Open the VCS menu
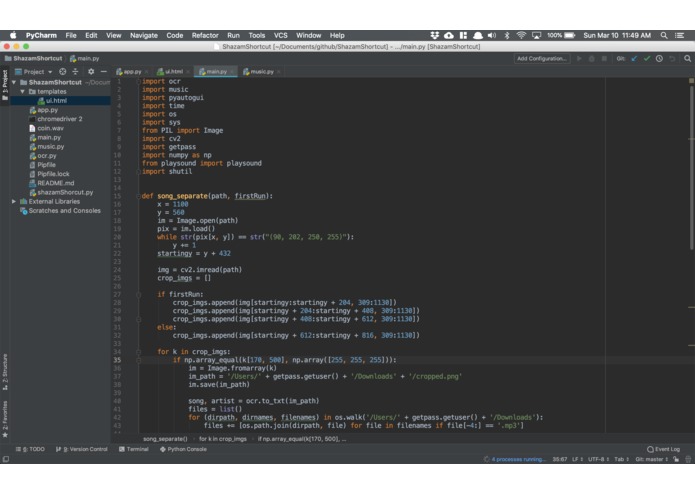Viewport: 695px width, 494px height. pos(281,35)
